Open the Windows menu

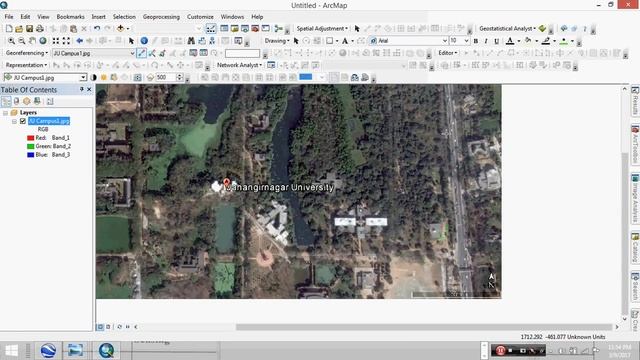pyautogui.click(x=232, y=17)
